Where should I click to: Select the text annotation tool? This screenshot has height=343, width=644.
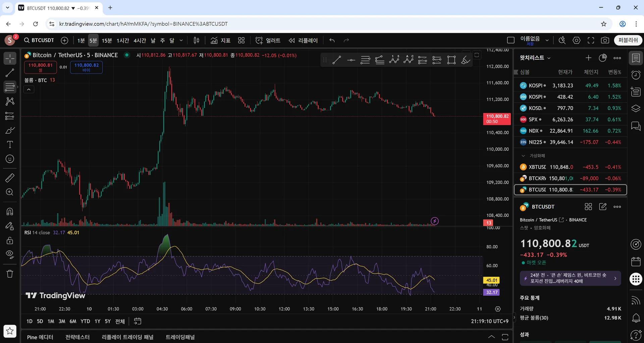[x=10, y=145]
